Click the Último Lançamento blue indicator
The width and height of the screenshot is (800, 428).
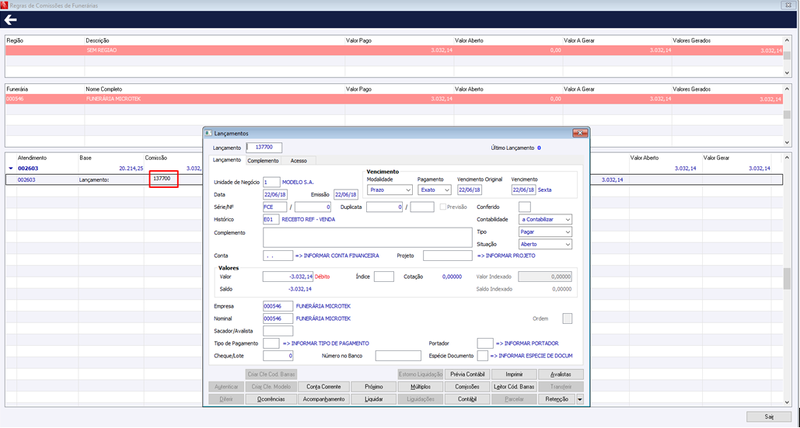tap(539, 148)
